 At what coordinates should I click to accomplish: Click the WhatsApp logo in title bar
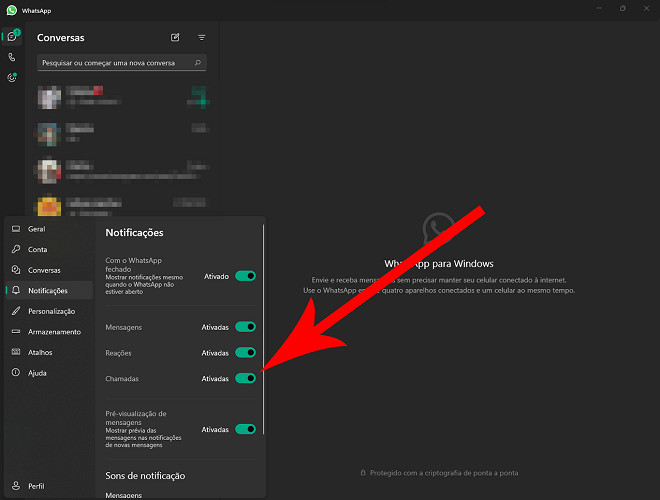coord(12,10)
